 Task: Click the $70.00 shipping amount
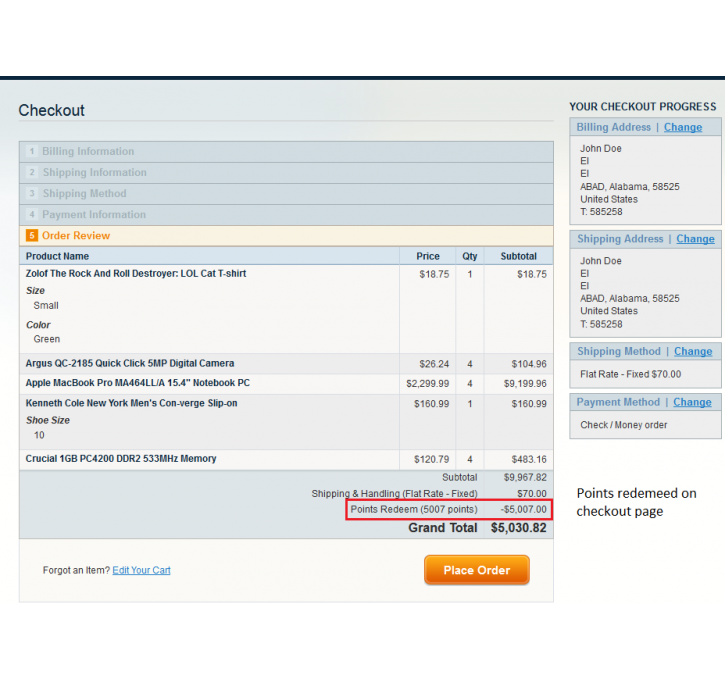pos(532,494)
